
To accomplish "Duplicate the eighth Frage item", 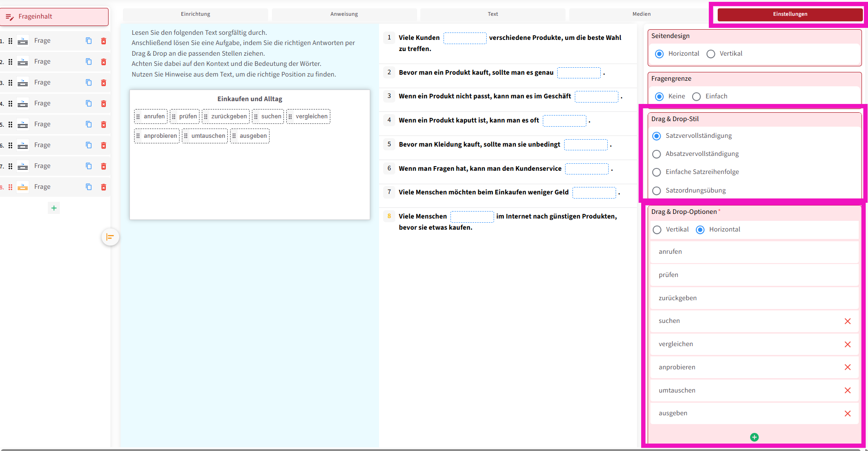I will (x=89, y=187).
